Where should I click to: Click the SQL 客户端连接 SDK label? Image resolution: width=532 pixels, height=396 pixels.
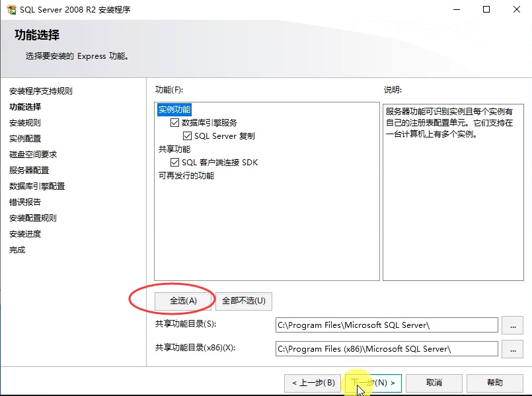point(219,162)
